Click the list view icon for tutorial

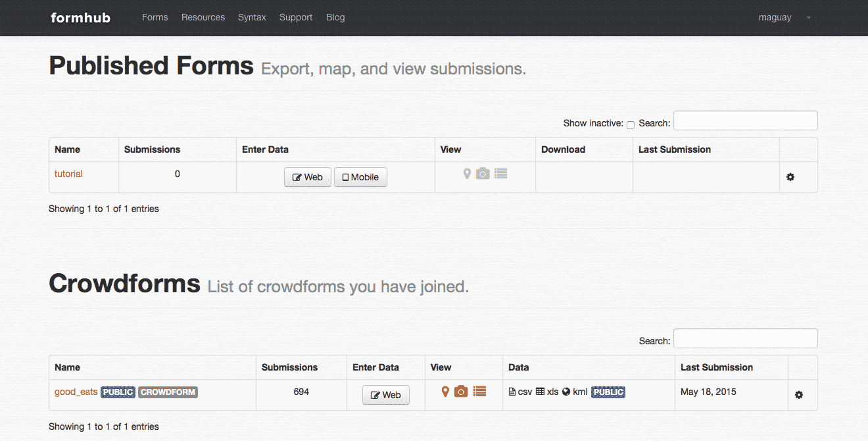[x=501, y=174]
